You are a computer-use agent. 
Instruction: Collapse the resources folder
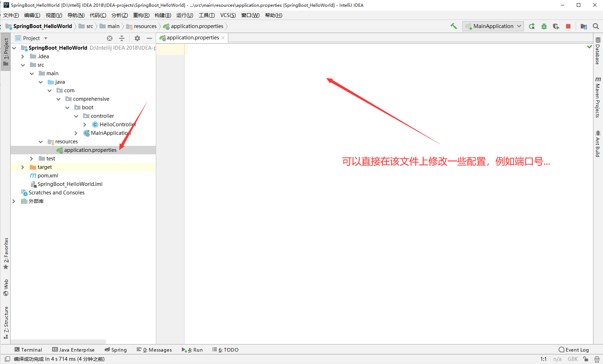pos(40,142)
